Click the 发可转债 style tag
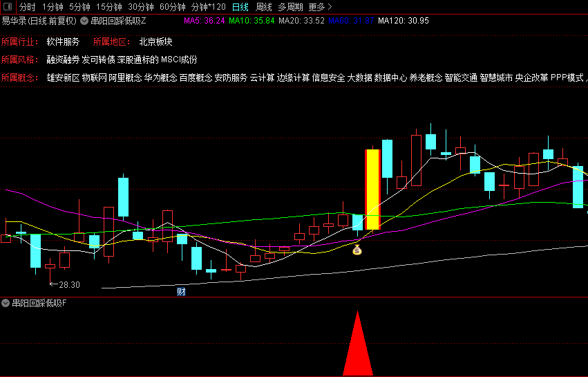588x377 pixels. pyautogui.click(x=98, y=59)
